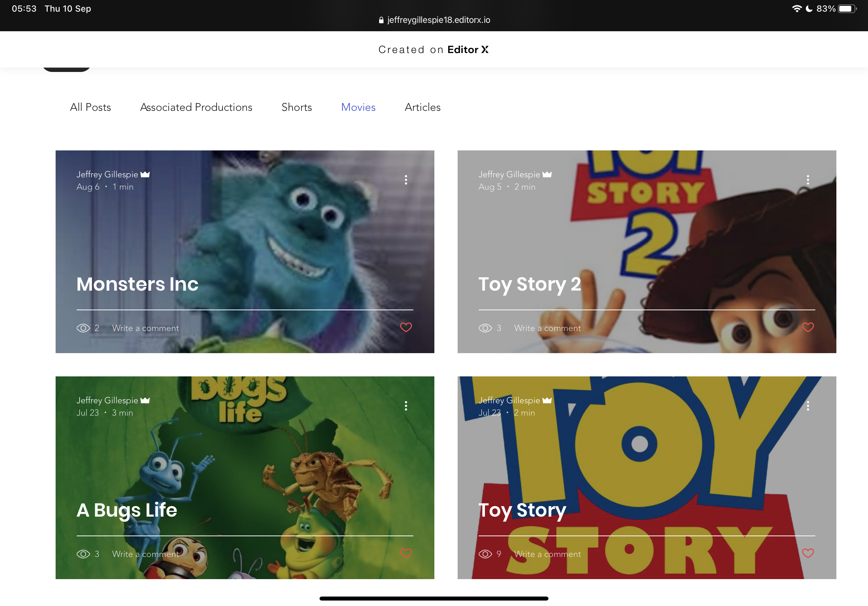
Task: Click the '83%' battery percentage
Action: point(826,9)
